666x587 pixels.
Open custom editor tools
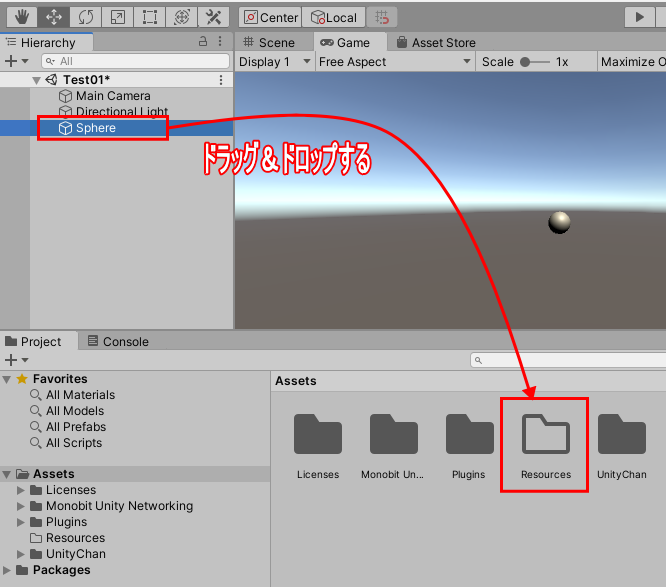(x=214, y=17)
